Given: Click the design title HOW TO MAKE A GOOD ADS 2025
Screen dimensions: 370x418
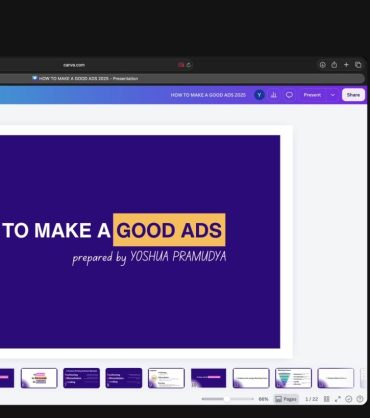Looking at the screenshot, I should pyautogui.click(x=208, y=95).
